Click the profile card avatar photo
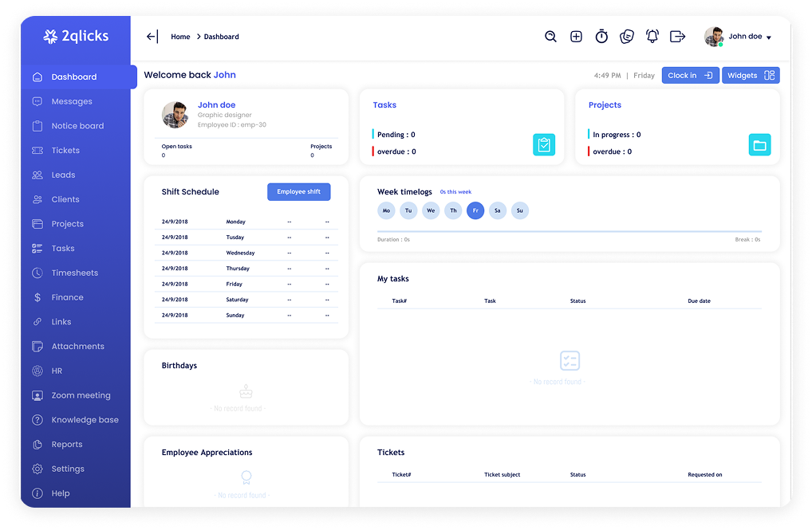This screenshot has height=530, width=812. [x=175, y=115]
